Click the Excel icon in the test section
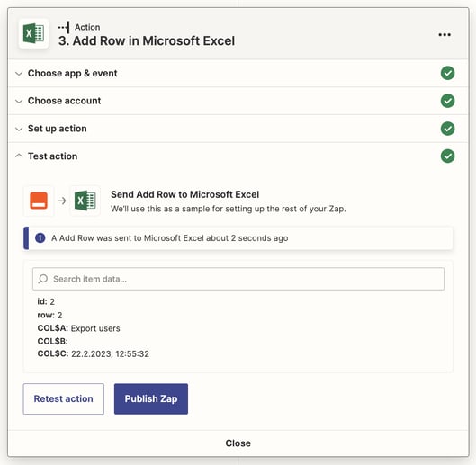Viewport: 476px width, 465px height. 85,201
